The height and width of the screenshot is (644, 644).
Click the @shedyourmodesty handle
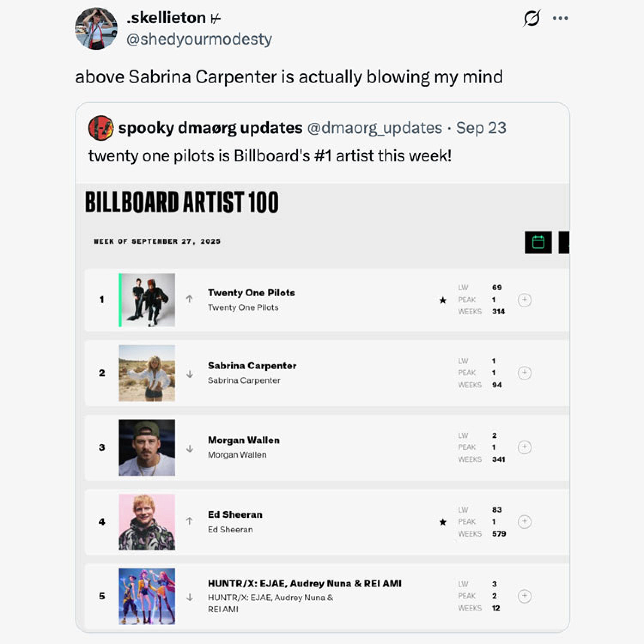(199, 39)
